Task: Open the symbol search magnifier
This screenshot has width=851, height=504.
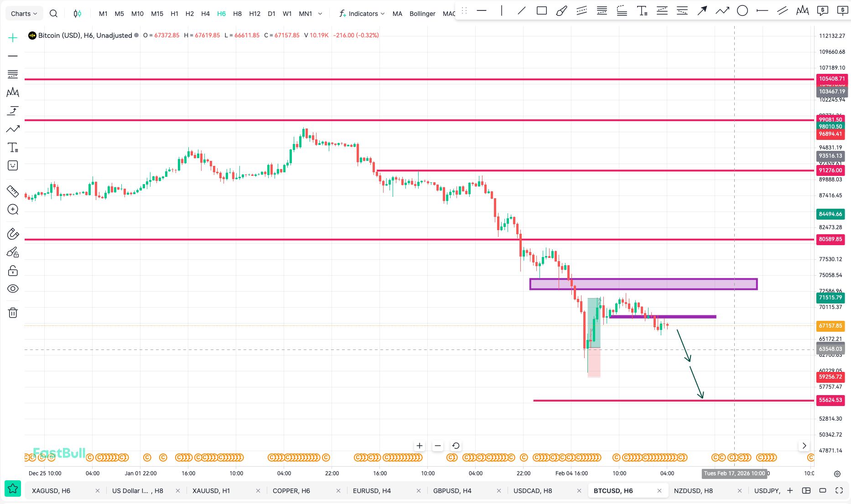Action: tap(53, 14)
